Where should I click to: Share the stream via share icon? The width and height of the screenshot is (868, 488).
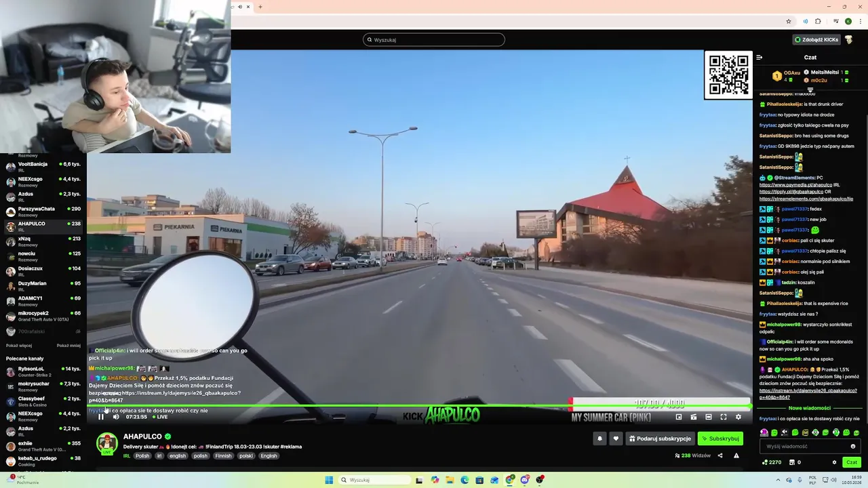720,455
